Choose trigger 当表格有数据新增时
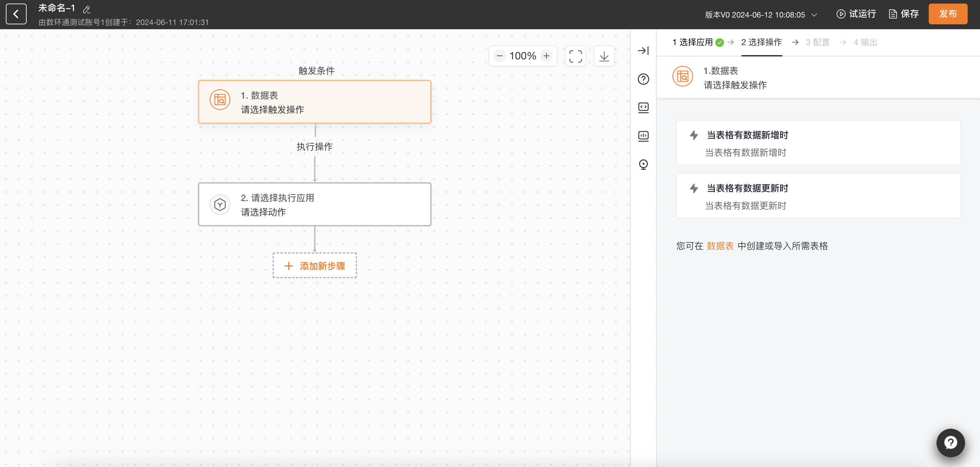The height and width of the screenshot is (467, 980). (x=818, y=143)
